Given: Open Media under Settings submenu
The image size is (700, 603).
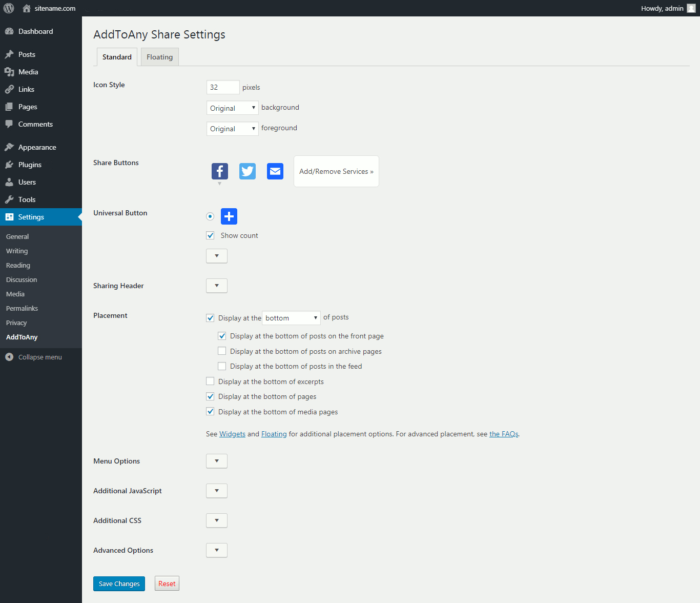Looking at the screenshot, I should click(15, 294).
